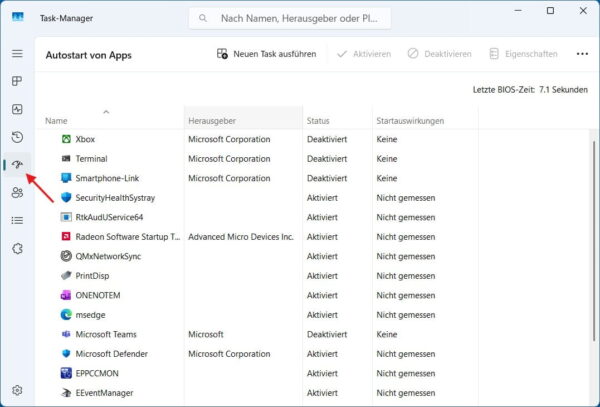600x407 pixels.
Task: Click the sort arrow above Name column
Action: [x=106, y=112]
